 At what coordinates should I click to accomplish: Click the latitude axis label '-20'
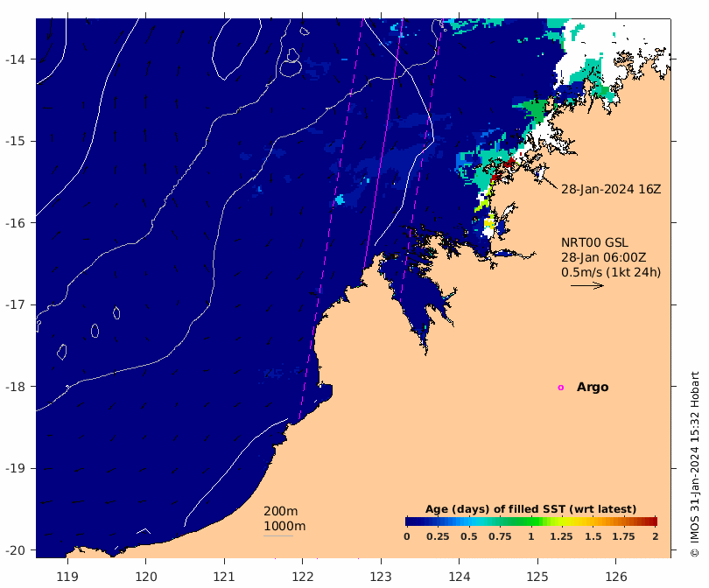(15, 550)
